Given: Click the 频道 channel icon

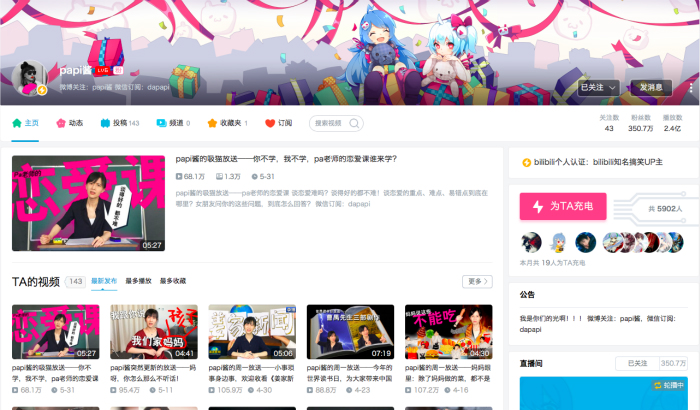Looking at the screenshot, I should click(x=161, y=123).
